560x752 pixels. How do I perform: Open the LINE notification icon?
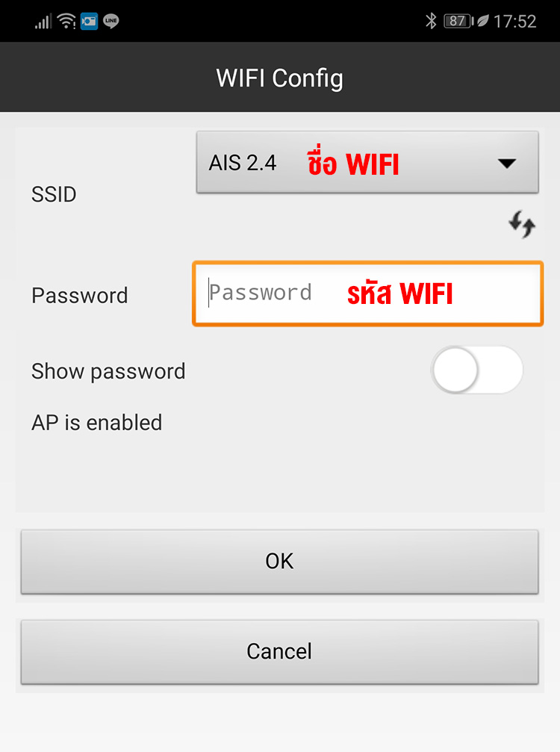pos(111,22)
